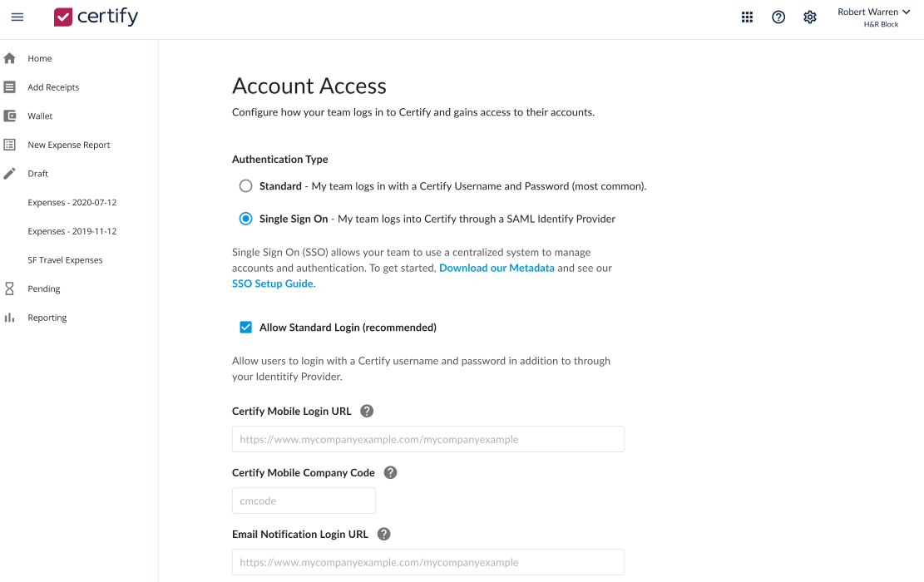
Task: Open the settings gear icon
Action: click(x=810, y=17)
